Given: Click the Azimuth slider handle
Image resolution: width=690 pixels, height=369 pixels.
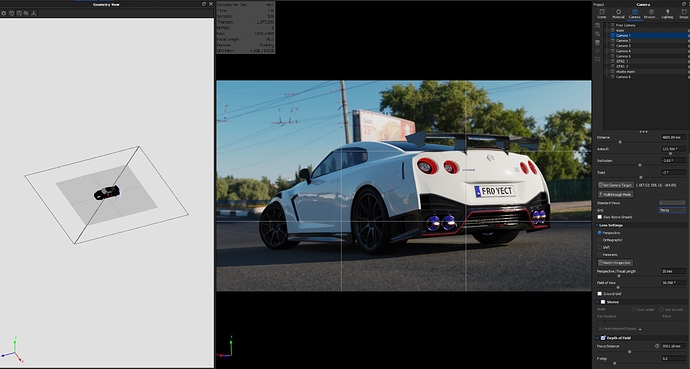Looking at the screenshot, I should tap(670, 153).
